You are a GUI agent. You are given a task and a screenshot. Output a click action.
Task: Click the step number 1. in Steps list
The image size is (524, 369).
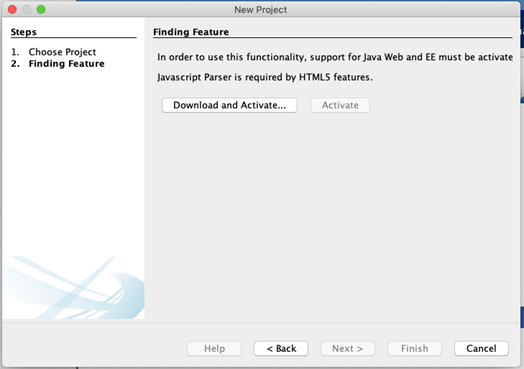(15, 52)
